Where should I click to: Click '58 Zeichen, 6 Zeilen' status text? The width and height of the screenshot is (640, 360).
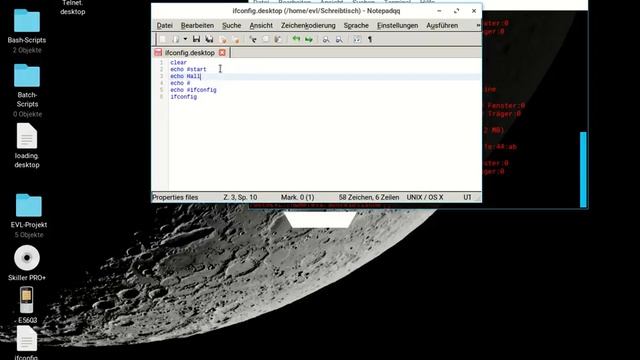[369, 197]
